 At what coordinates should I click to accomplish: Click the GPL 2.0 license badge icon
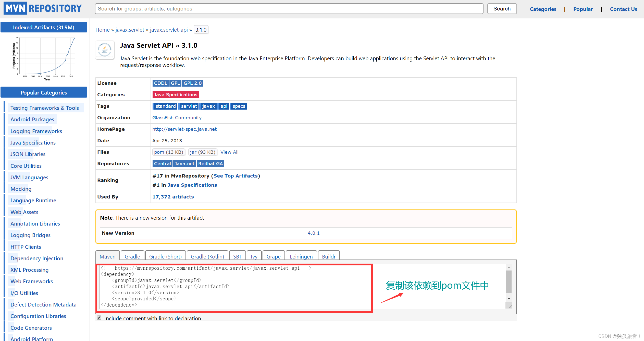tap(193, 83)
